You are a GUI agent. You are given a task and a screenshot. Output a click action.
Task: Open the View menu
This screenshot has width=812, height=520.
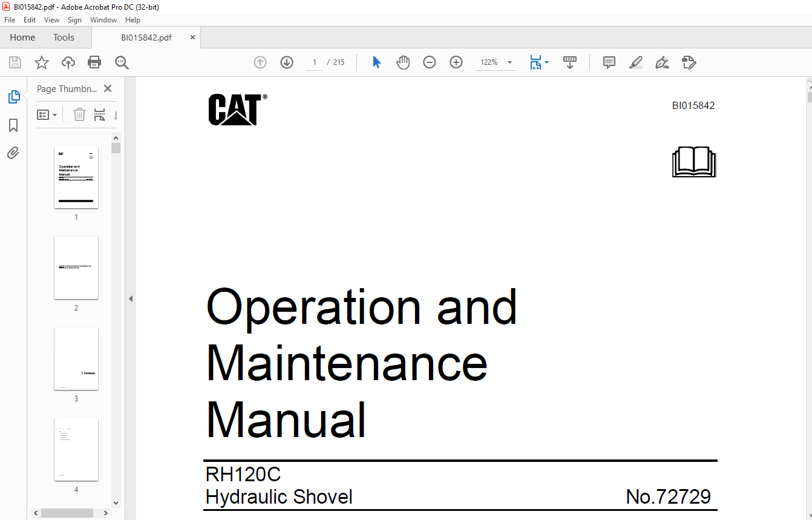pos(52,20)
